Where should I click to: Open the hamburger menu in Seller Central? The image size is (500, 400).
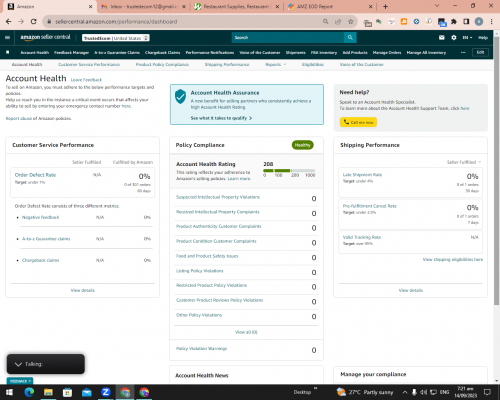tap(7, 37)
